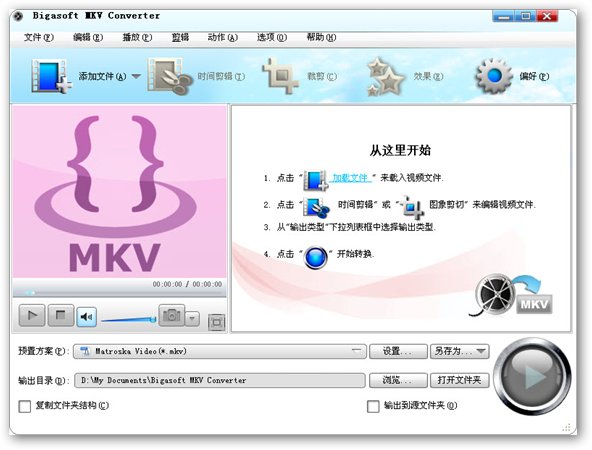
Task: Start conversion with the large round button
Action: [x=532, y=376]
